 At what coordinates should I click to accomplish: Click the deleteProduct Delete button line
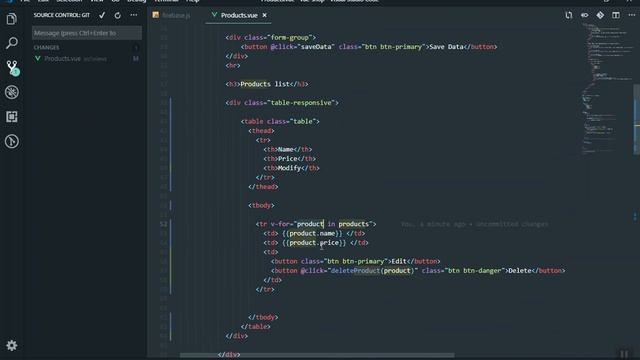[x=418, y=271]
